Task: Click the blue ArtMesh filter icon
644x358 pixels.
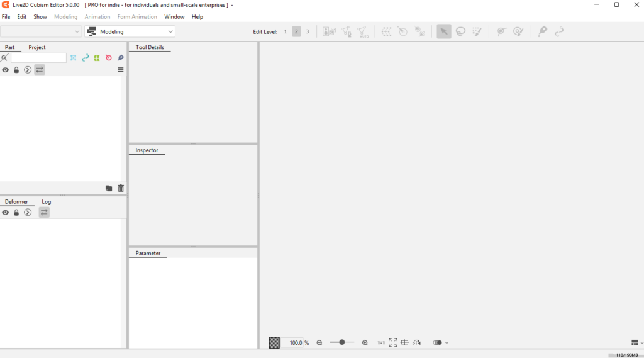Action: (73, 58)
